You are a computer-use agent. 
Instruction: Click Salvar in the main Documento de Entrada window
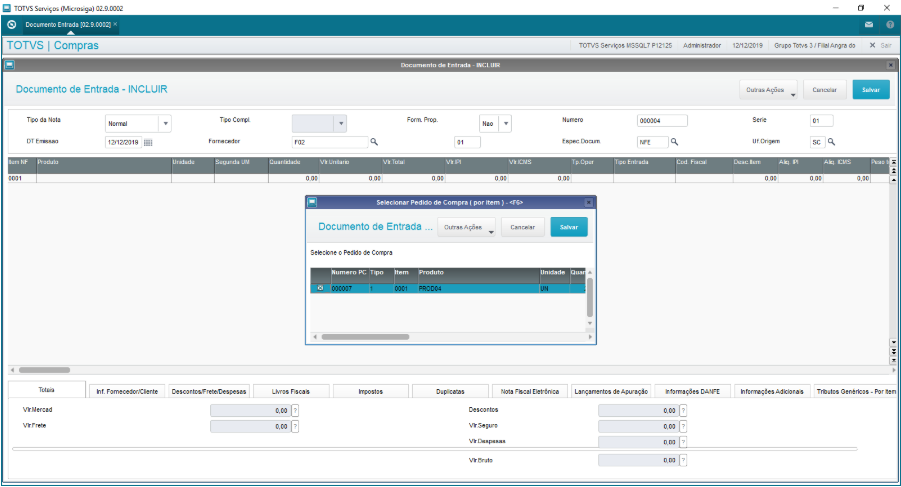point(871,90)
